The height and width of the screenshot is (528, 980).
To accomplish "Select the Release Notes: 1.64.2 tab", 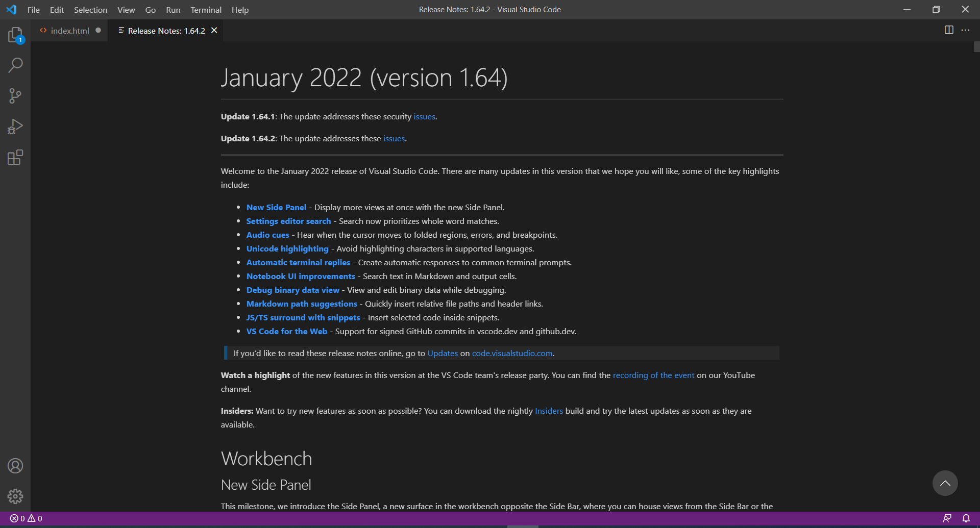I will tap(166, 31).
